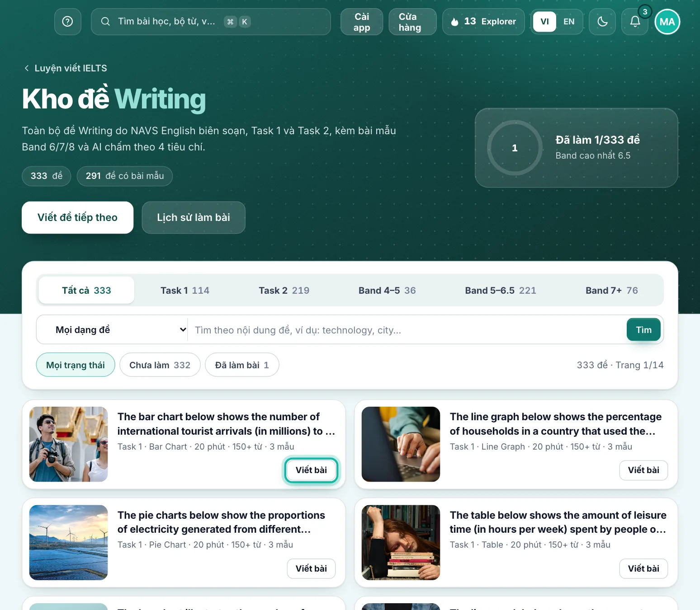Click Viết bài for pie charts task

click(x=311, y=568)
